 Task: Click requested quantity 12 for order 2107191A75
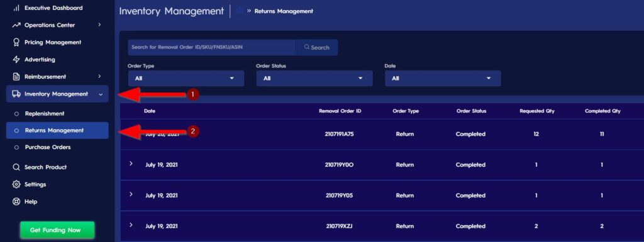point(536,134)
